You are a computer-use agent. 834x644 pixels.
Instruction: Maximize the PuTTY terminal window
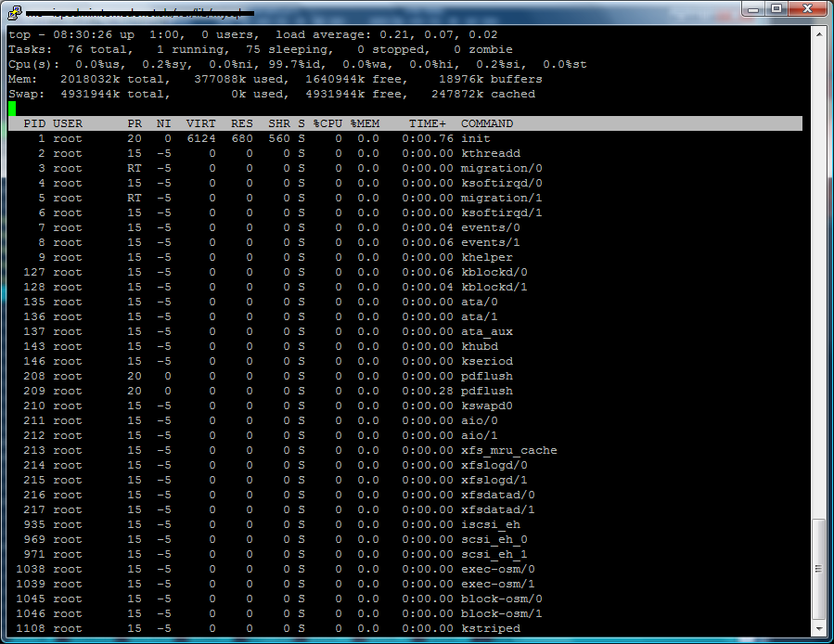coord(776,8)
